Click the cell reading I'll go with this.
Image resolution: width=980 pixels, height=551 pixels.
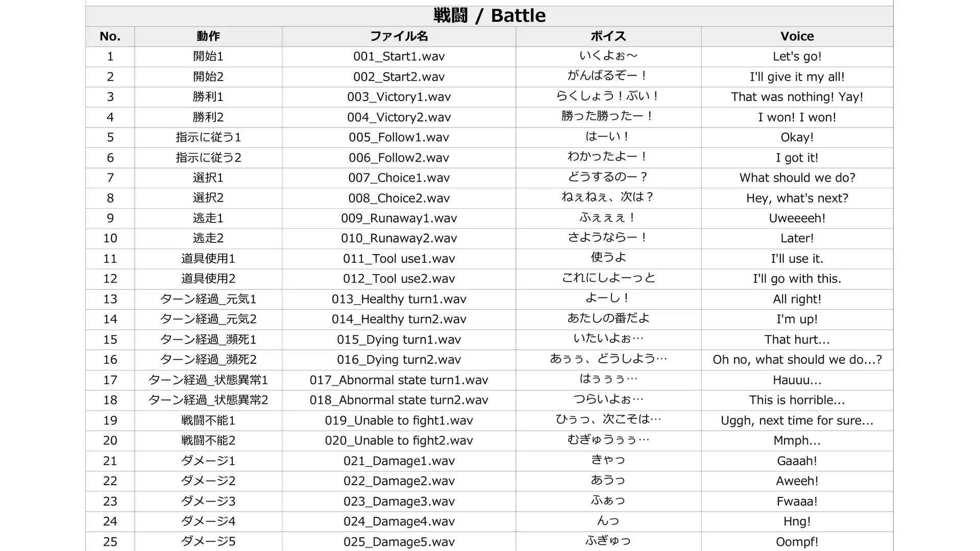click(797, 279)
